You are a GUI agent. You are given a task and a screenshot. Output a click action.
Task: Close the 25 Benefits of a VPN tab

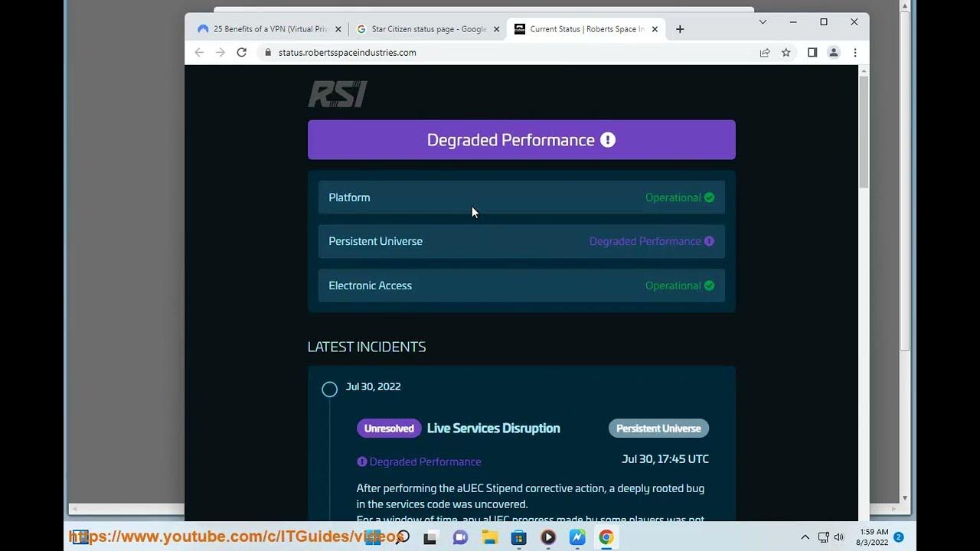coord(338,29)
